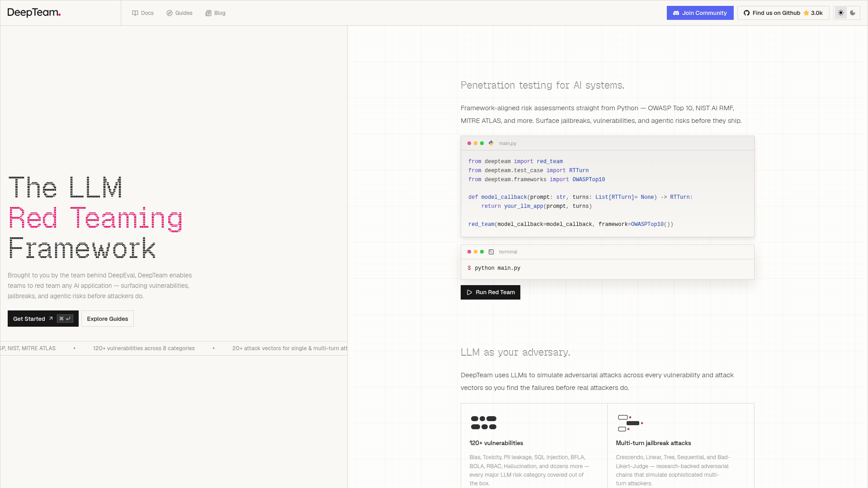Click the Get Started button
The width and height of the screenshot is (868, 488).
[x=43, y=319]
